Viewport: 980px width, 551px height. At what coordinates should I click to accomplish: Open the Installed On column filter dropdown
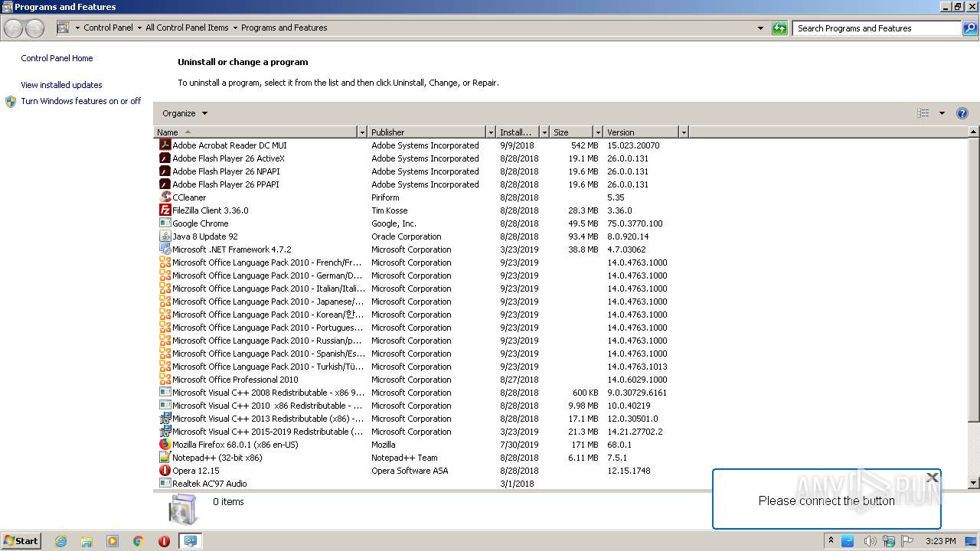[544, 132]
